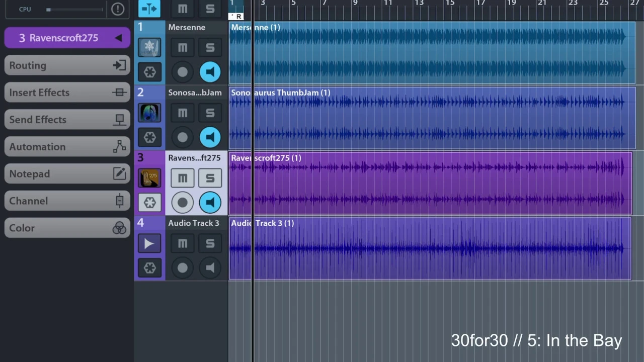Open the ThumbJam instrument icon on track 2
Viewport: 644px width, 362px height.
149,113
